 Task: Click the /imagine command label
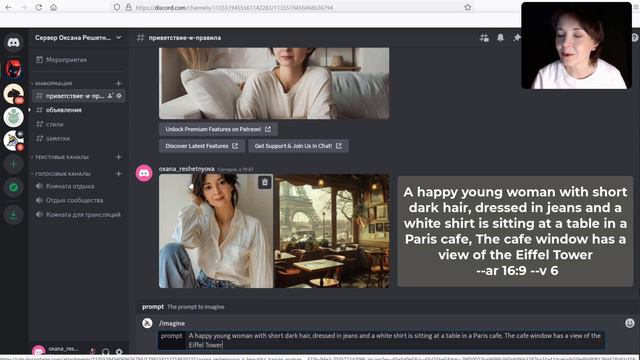[x=172, y=323]
